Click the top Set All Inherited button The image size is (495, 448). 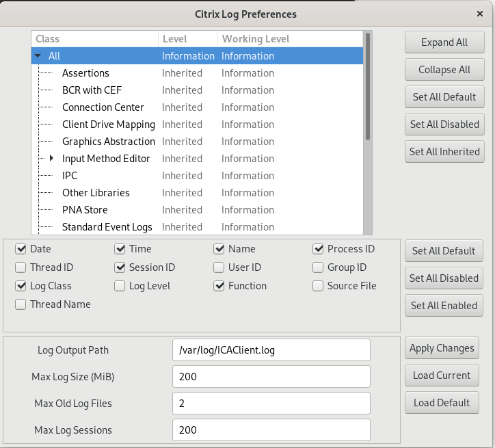tap(444, 152)
